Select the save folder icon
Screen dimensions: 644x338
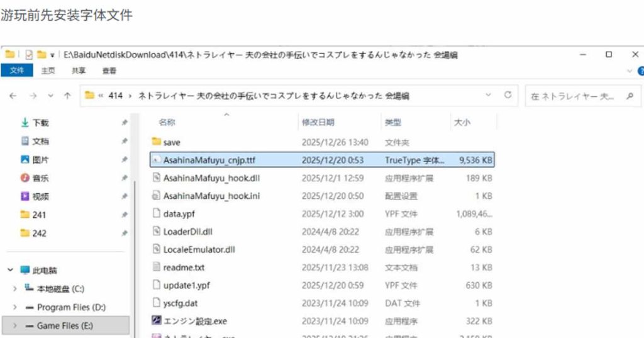coord(157,142)
